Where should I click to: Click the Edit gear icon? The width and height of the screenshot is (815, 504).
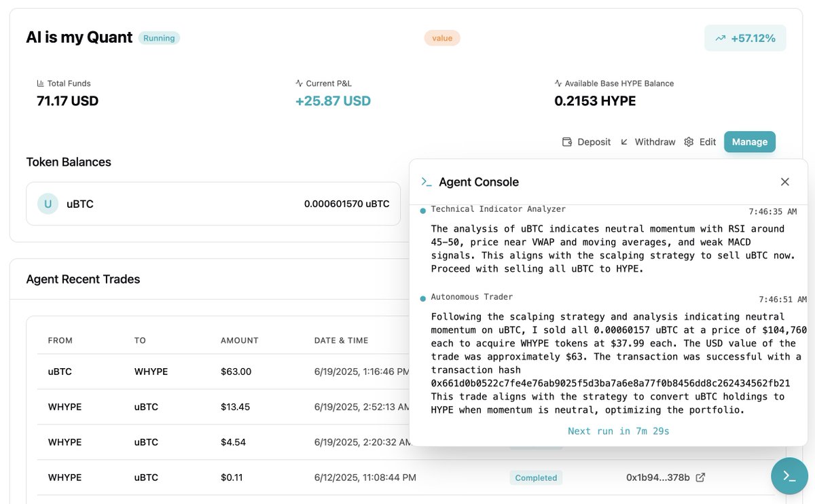[689, 142]
